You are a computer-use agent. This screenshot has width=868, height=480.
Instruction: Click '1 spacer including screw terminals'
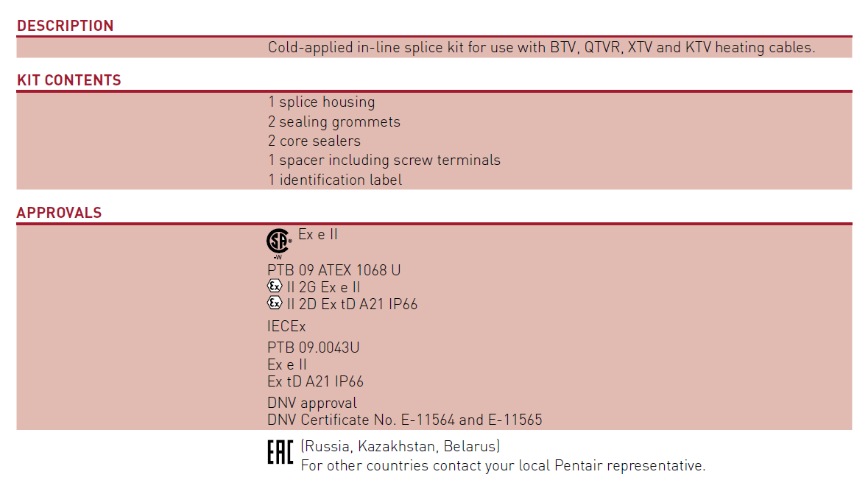384,160
